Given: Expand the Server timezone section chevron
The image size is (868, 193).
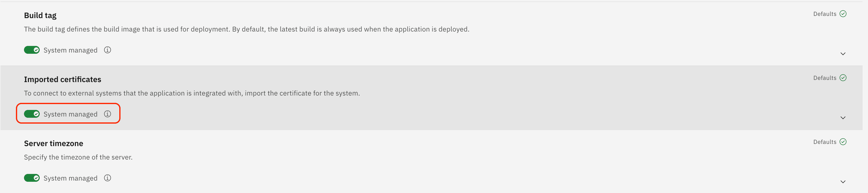Looking at the screenshot, I should click(x=843, y=182).
